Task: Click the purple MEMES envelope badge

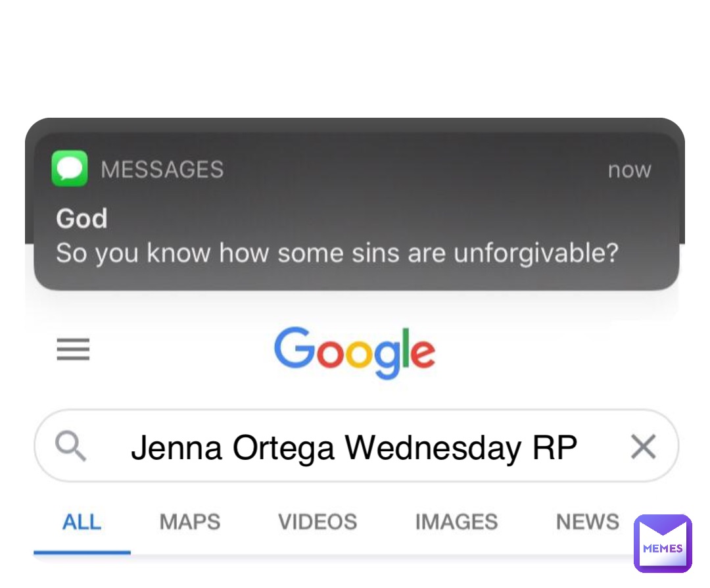Action: point(662,543)
